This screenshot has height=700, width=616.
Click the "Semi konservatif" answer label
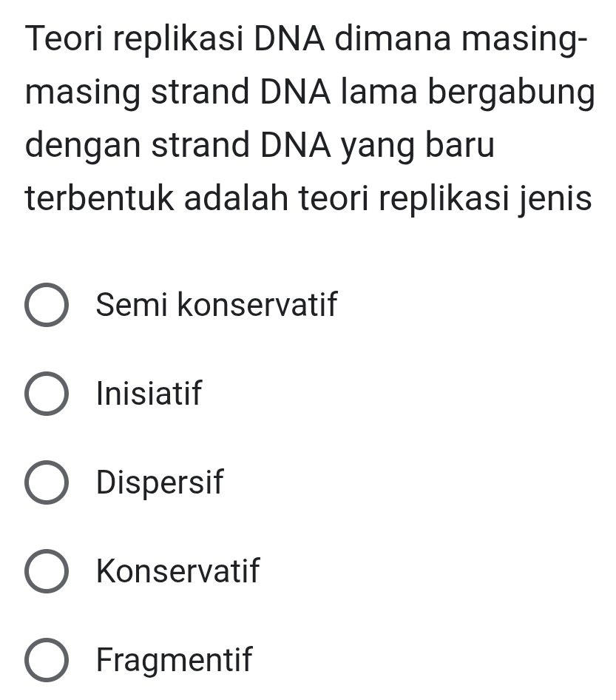point(217,304)
